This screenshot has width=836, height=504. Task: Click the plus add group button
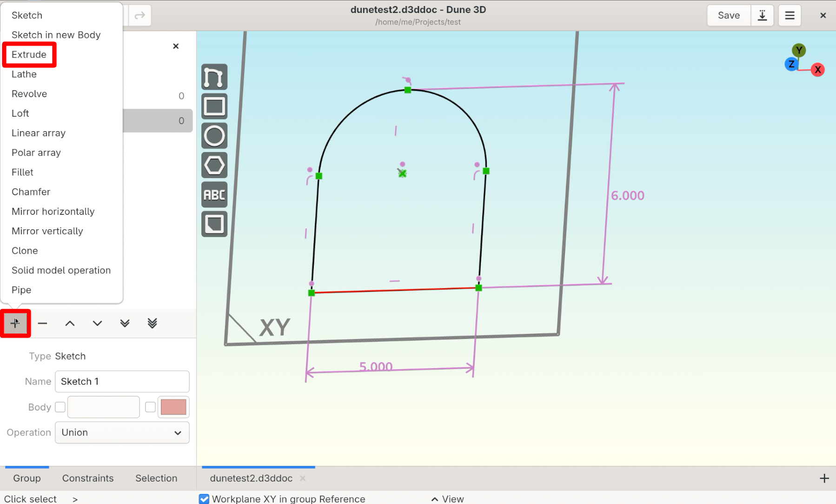click(15, 323)
